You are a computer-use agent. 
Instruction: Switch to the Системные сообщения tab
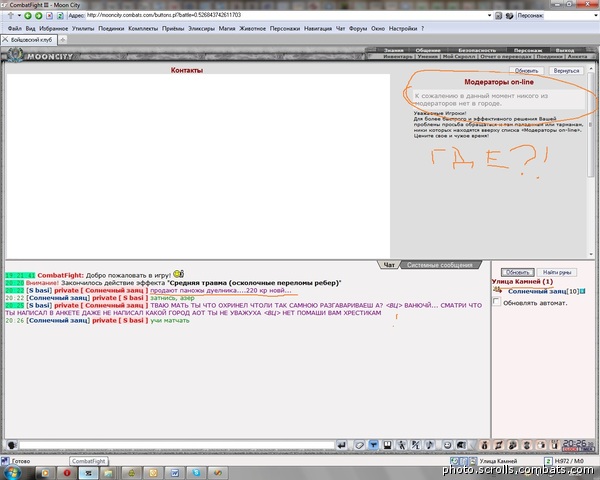coord(439,265)
